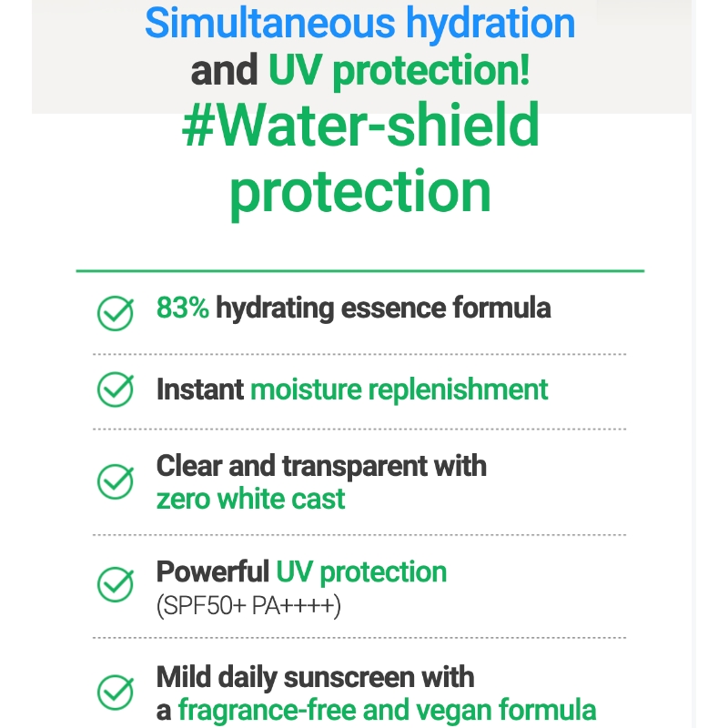Click 'fragrance-free and vegan formula' text
The width and height of the screenshot is (728, 728).
click(388, 711)
